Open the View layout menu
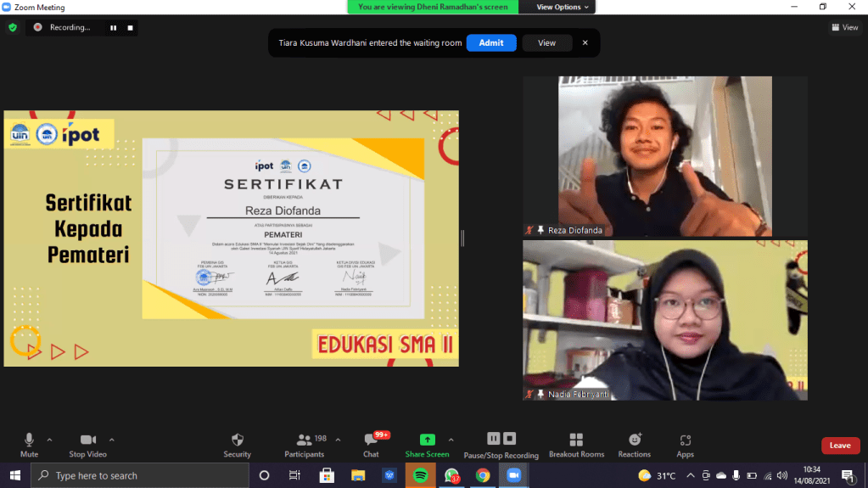This screenshot has width=868, height=488. click(x=845, y=27)
